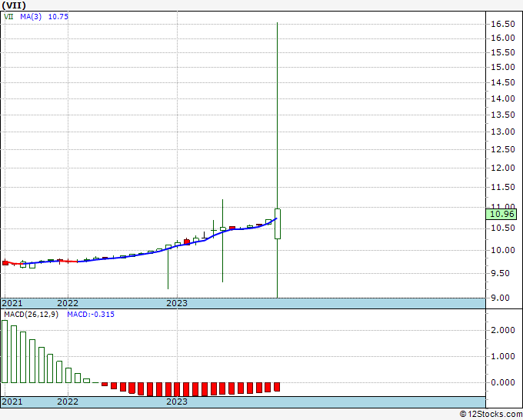Click the tallest latest candlestick body
The height and width of the screenshot is (420, 523).
click(277, 224)
